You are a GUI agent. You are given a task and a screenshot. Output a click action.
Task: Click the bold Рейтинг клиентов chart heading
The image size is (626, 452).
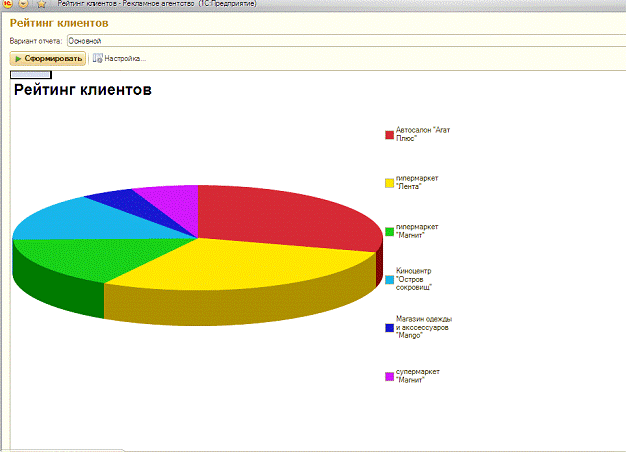pyautogui.click(x=82, y=91)
